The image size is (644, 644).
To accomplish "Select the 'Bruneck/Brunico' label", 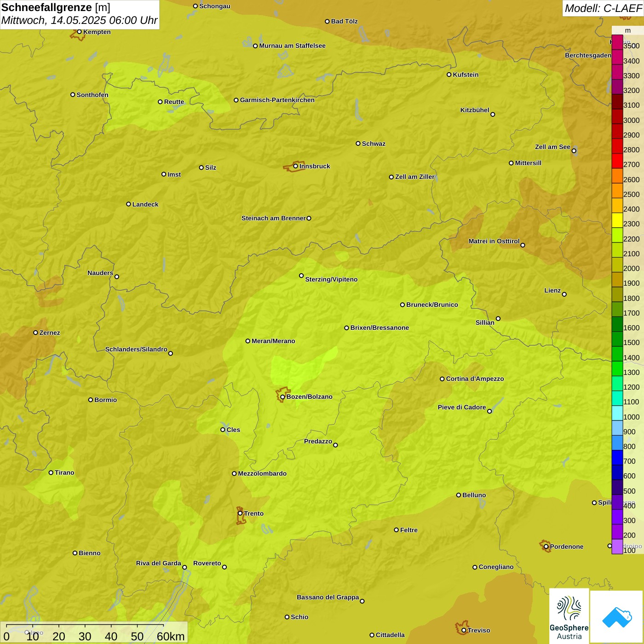I will (432, 305).
